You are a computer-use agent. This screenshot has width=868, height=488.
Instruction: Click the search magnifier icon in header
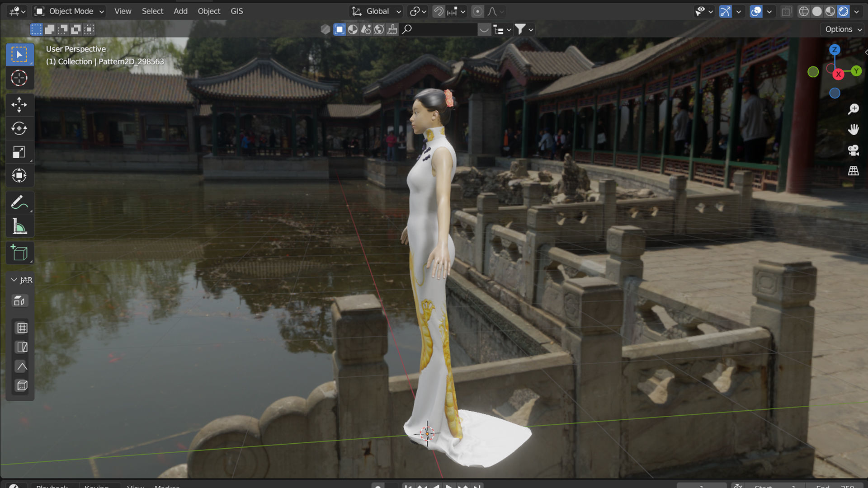point(407,29)
